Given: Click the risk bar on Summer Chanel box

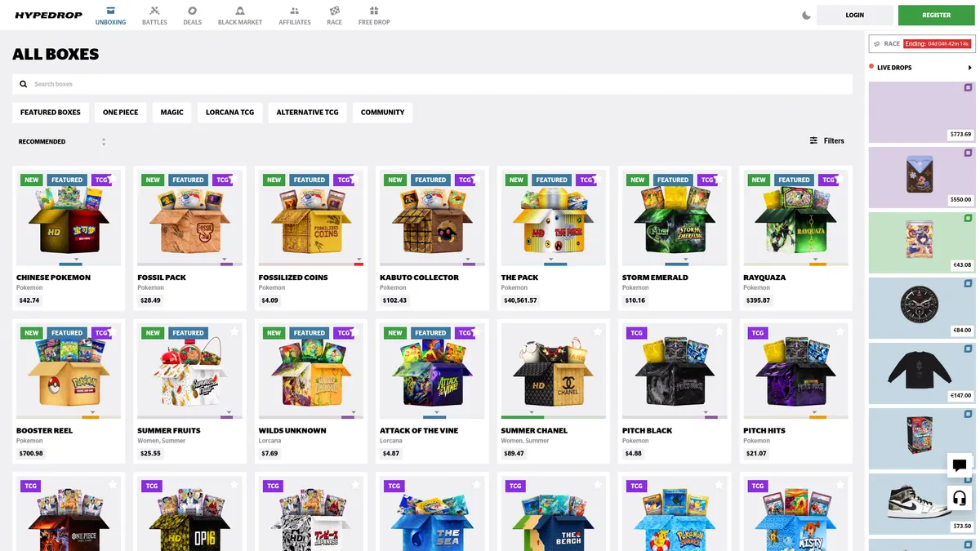Looking at the screenshot, I should click(x=553, y=417).
